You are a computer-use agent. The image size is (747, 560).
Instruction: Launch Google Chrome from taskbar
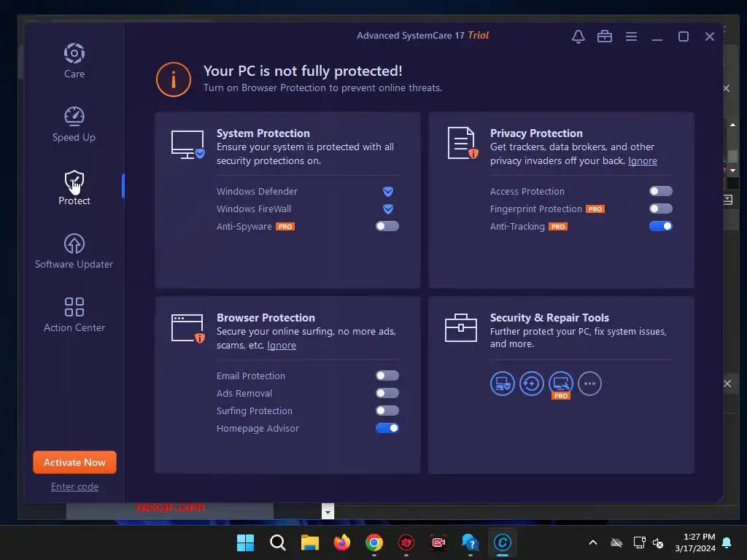pos(374,542)
